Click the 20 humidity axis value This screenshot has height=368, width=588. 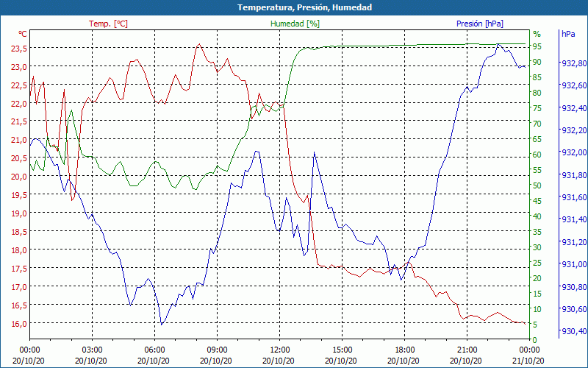537,278
